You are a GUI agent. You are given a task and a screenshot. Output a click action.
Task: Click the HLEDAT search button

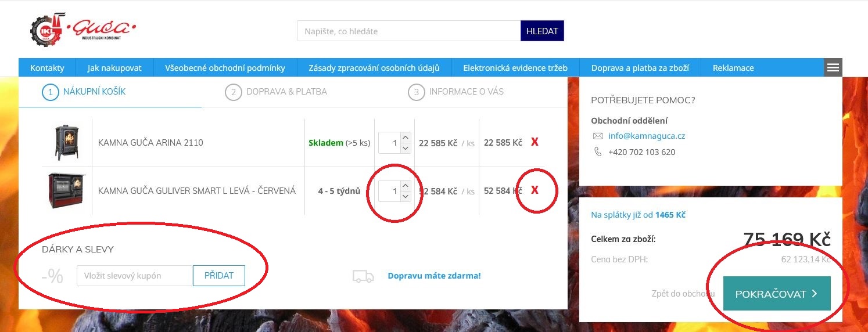coord(542,31)
